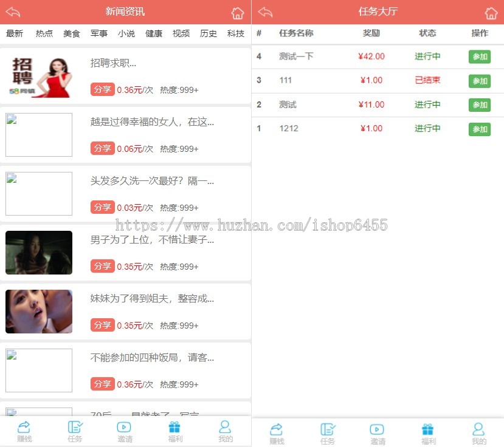Join task 测试一下 with 参加 button
504x447 pixels.
click(480, 57)
